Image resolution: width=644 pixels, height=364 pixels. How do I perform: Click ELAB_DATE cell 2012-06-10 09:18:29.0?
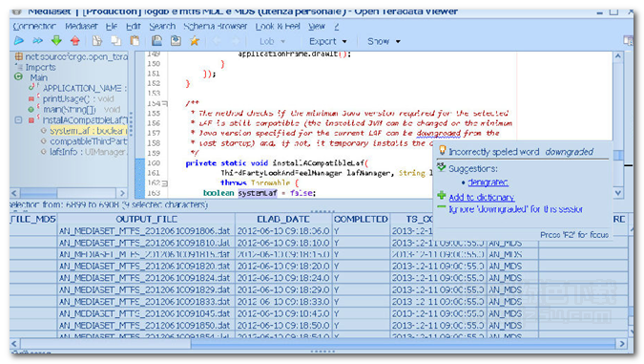coord(283,290)
